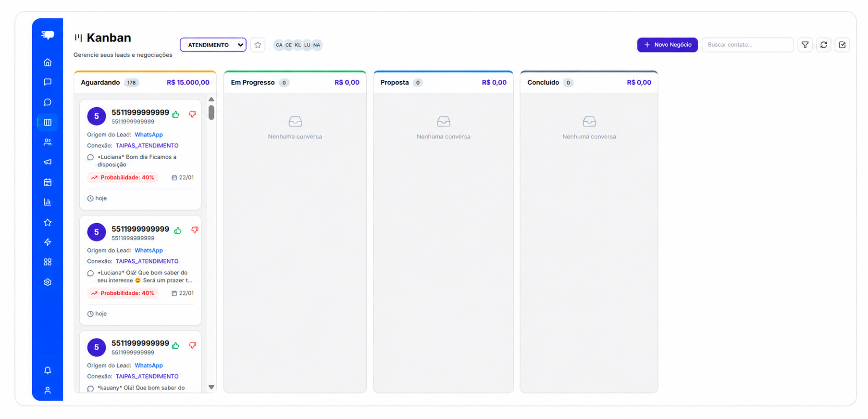Click the avatar circle on second lead card
868x419 pixels.
(97, 232)
